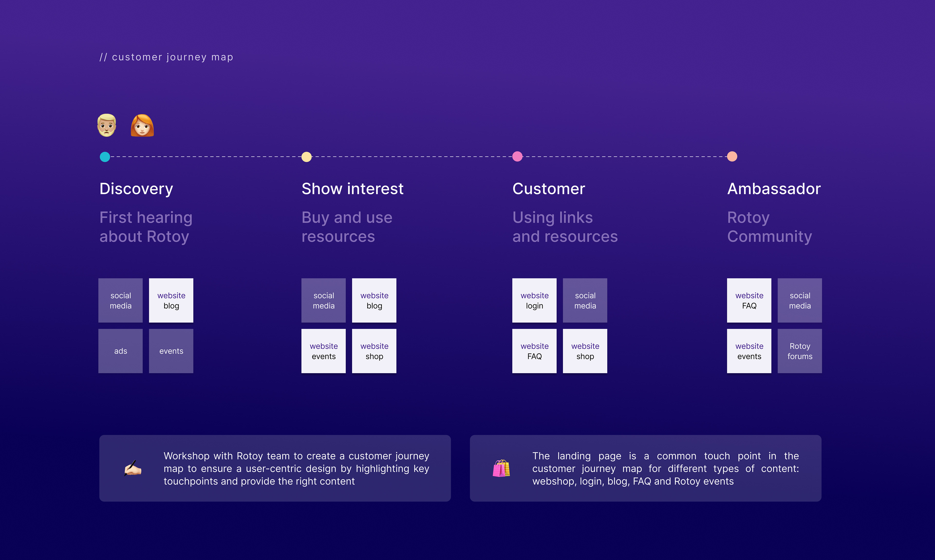
Task: Select the peach Ambassador timeline dot
Action: point(732,156)
